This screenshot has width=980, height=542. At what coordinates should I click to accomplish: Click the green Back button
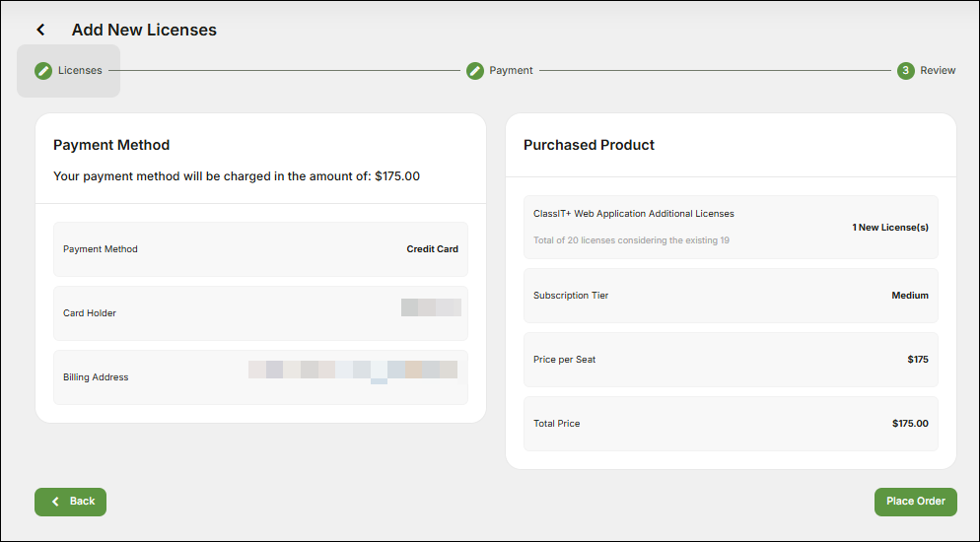pyautogui.click(x=71, y=502)
